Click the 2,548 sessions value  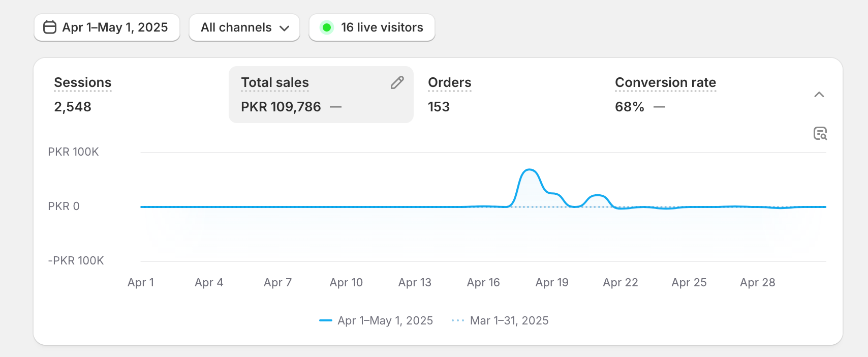tap(73, 107)
